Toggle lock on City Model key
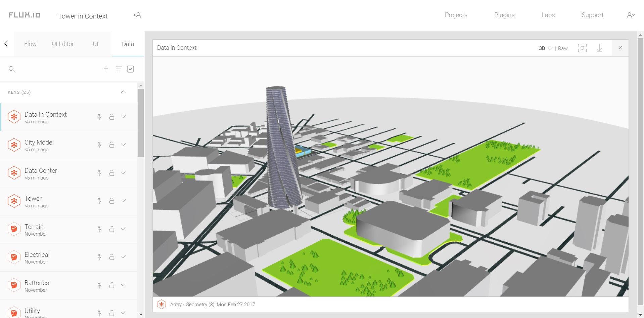Image resolution: width=644 pixels, height=318 pixels. click(x=112, y=145)
